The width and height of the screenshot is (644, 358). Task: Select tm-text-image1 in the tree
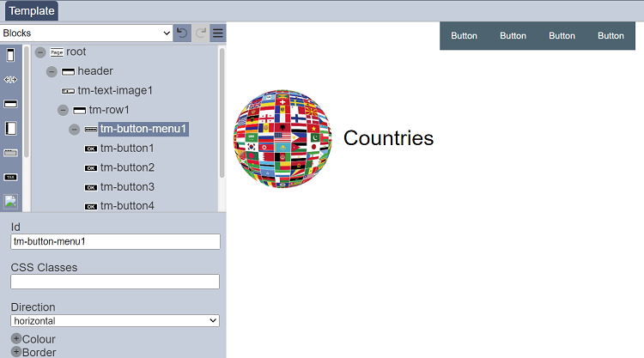point(115,90)
